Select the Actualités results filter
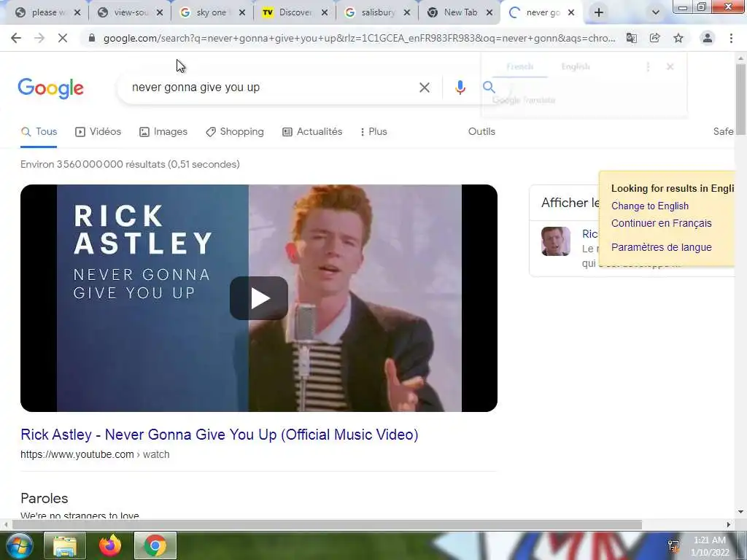This screenshot has height=560, width=747. (x=312, y=132)
